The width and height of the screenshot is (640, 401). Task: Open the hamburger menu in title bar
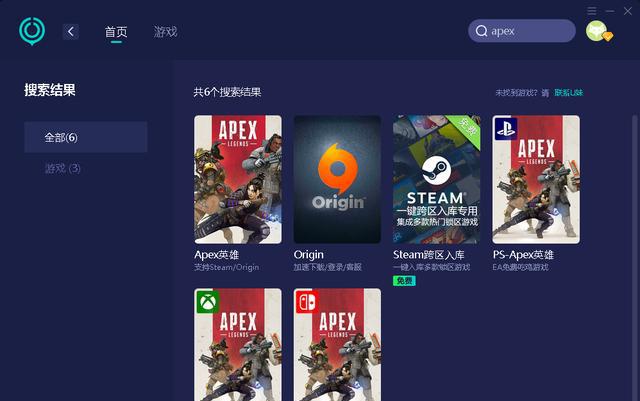pyautogui.click(x=591, y=11)
